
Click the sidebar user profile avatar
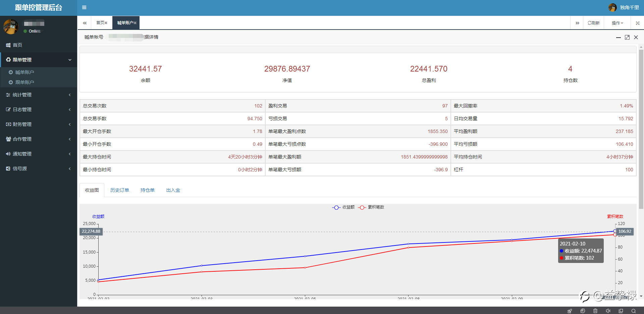tap(11, 27)
